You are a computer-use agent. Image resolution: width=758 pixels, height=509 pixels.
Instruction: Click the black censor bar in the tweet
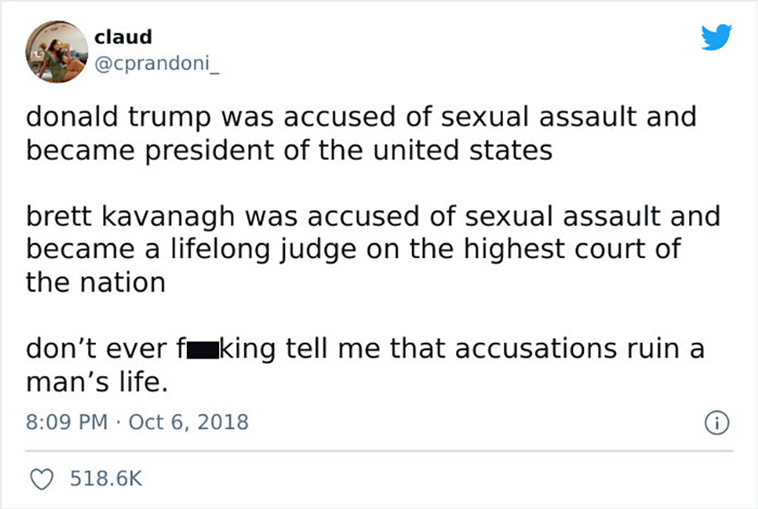pos(203,350)
